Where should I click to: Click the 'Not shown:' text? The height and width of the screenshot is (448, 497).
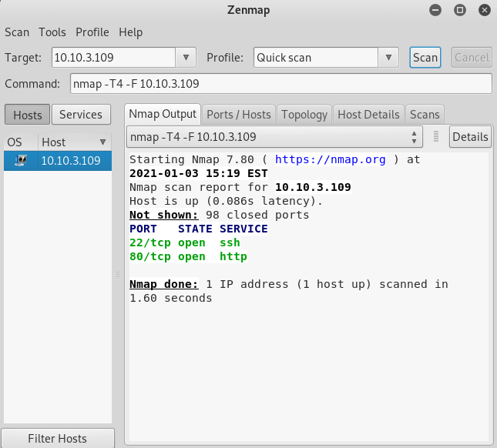(164, 215)
